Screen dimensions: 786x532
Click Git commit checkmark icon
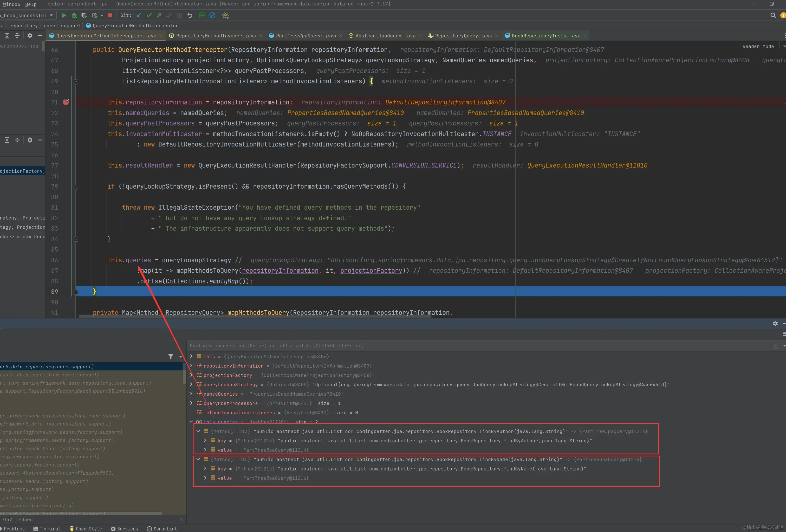149,15
